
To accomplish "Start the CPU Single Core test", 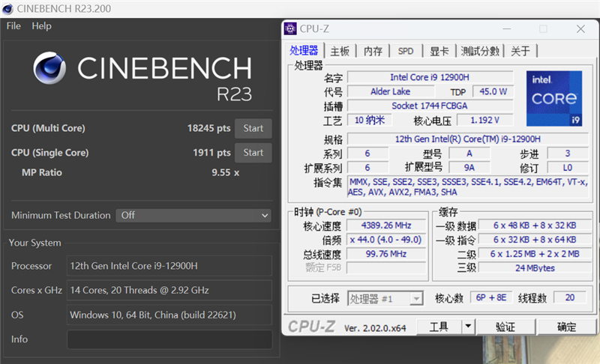I will pyautogui.click(x=253, y=153).
